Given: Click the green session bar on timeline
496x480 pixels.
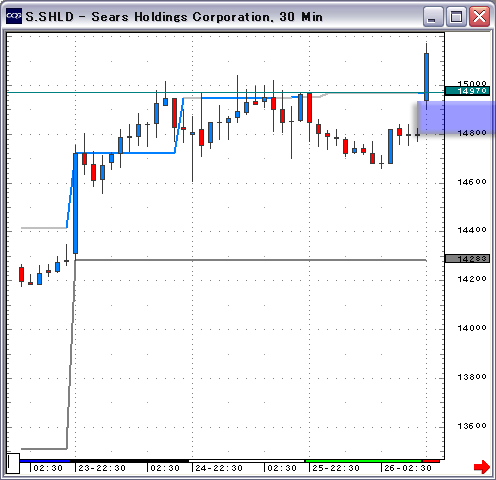Looking at the screenshot, I should tap(364, 461).
